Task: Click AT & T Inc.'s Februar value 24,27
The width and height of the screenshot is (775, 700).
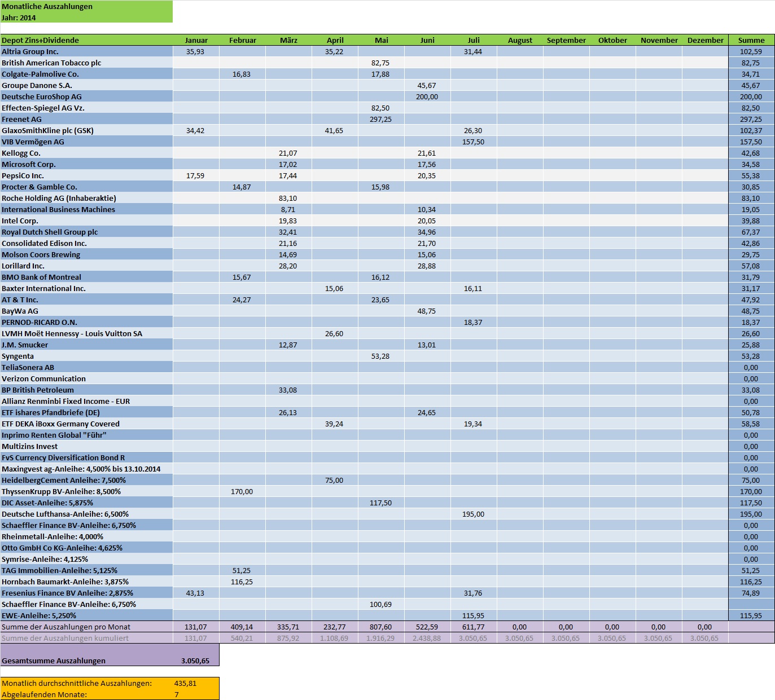Action: 242,300
